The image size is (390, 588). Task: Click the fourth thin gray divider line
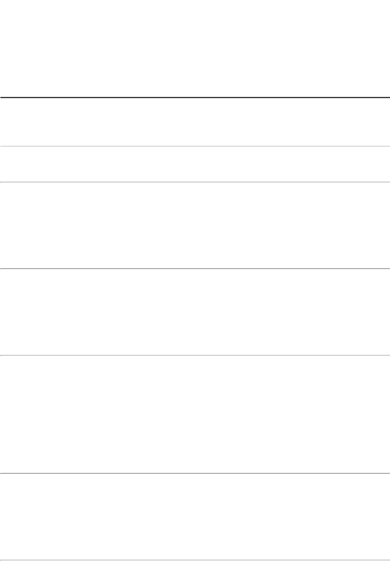195,355
